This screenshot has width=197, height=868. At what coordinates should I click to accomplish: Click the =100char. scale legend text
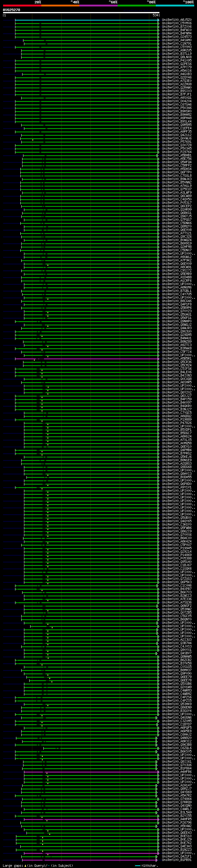point(150,866)
